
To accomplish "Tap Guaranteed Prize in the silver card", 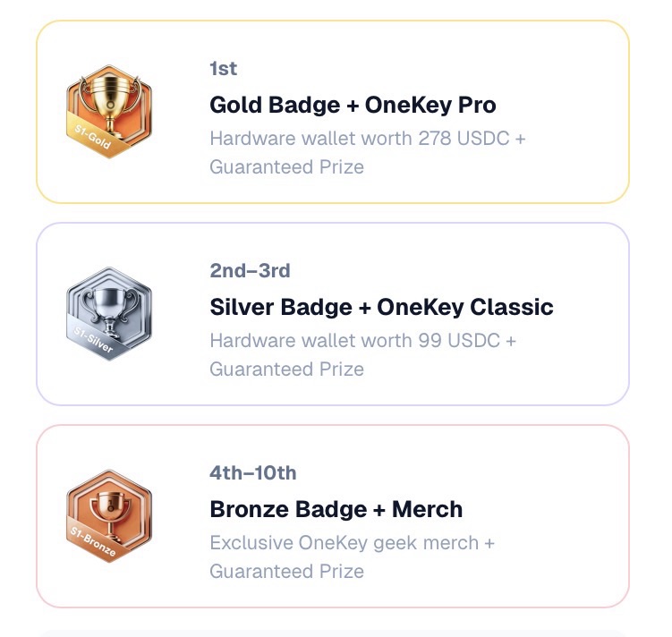I will tap(286, 369).
